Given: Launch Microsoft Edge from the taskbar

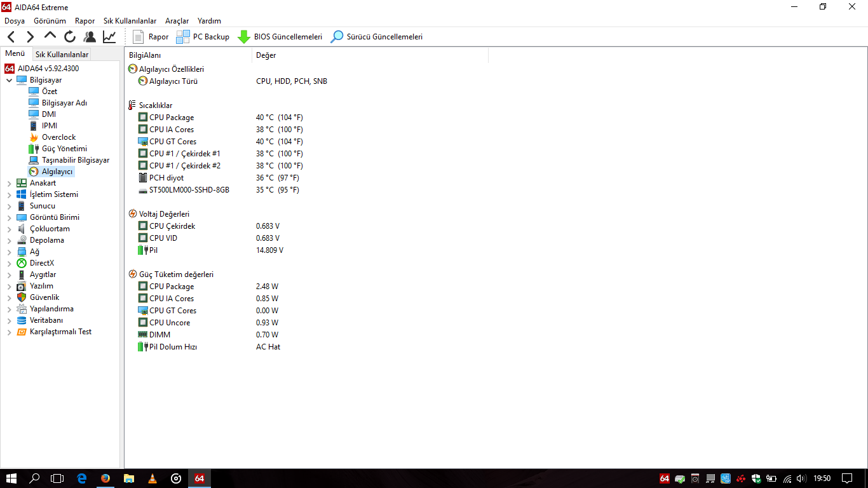Looking at the screenshot, I should pos(82,478).
